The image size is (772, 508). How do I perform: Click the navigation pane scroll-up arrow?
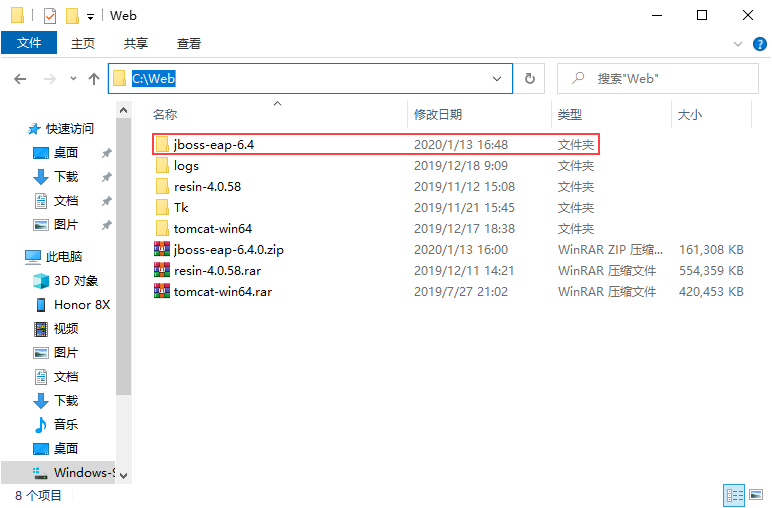[x=124, y=110]
